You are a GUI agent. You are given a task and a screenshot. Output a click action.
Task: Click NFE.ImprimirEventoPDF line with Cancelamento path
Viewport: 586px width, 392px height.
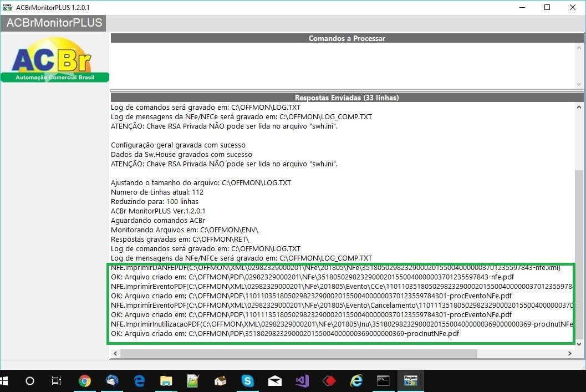point(342,305)
